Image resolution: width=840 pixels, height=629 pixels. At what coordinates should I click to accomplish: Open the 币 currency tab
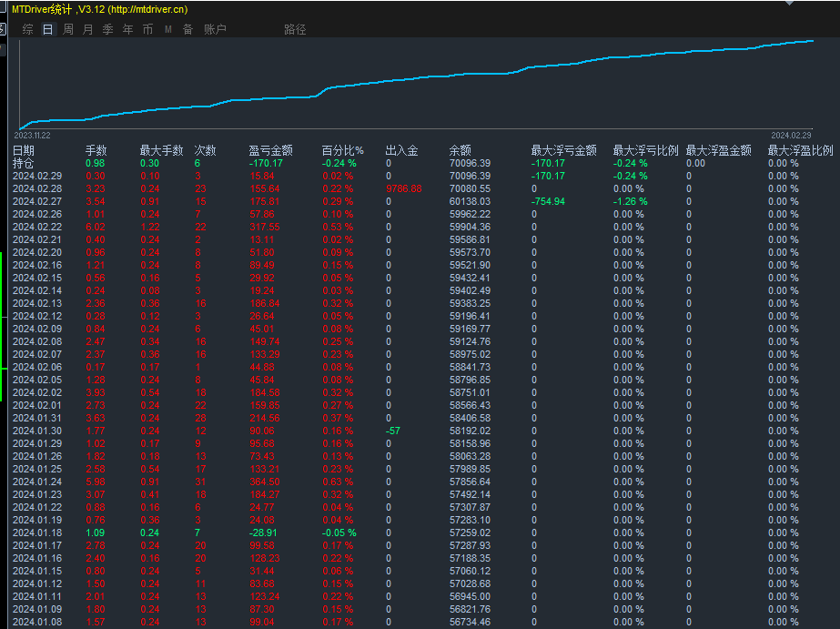pyautogui.click(x=147, y=29)
